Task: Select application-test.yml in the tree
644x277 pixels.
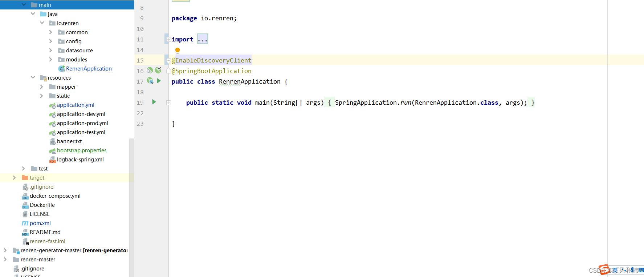Action: click(81, 132)
